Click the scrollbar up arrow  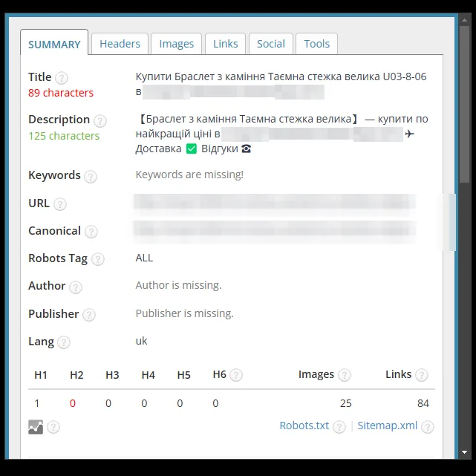click(x=464, y=20)
